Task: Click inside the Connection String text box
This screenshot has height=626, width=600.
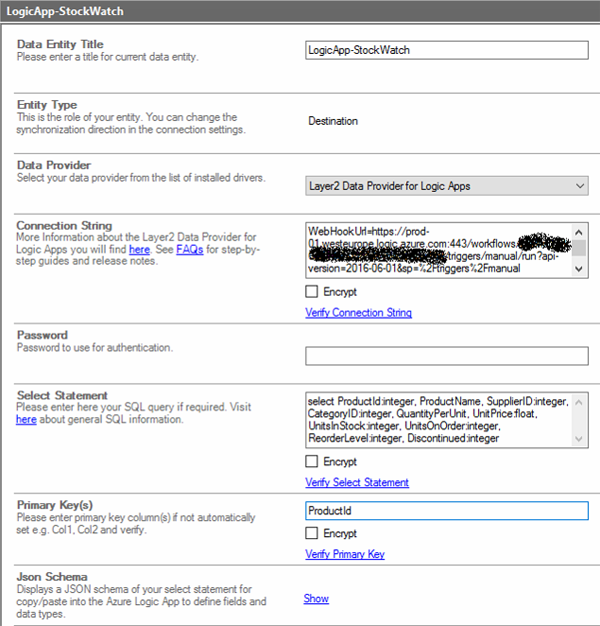Action: [438, 250]
